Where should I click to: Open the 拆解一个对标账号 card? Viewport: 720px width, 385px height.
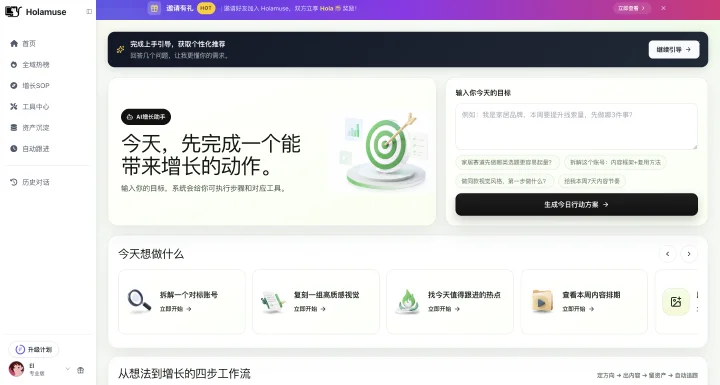pos(182,301)
